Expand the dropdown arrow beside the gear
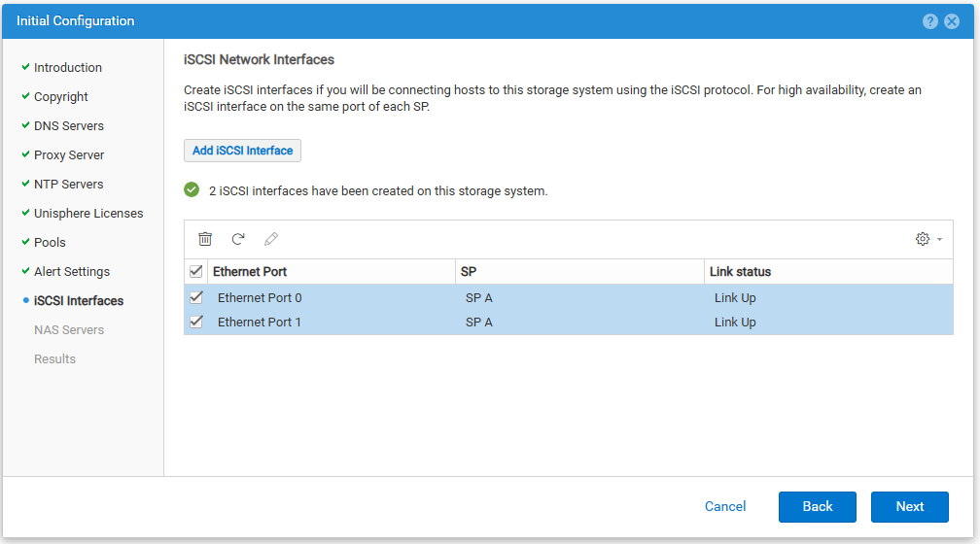 (939, 239)
